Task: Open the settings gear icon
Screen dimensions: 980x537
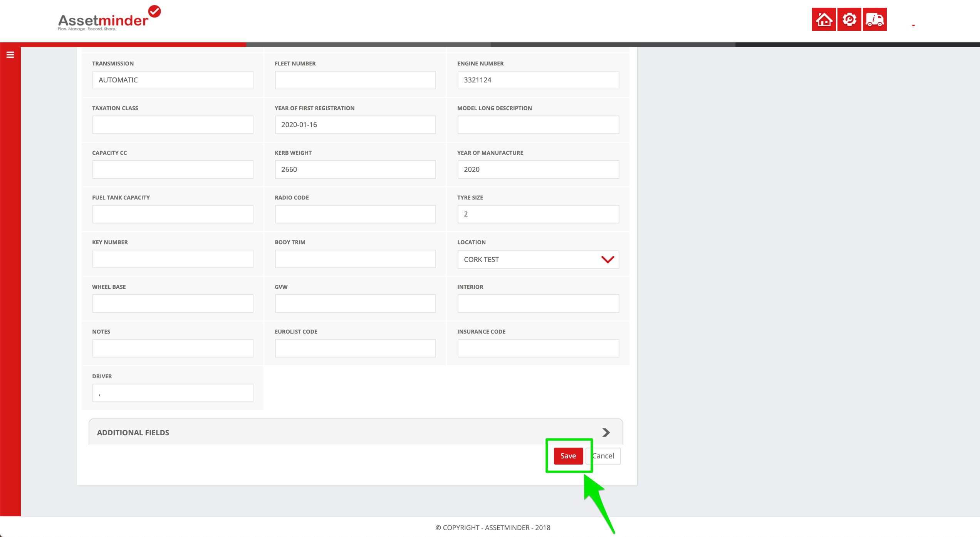Action: (x=849, y=19)
